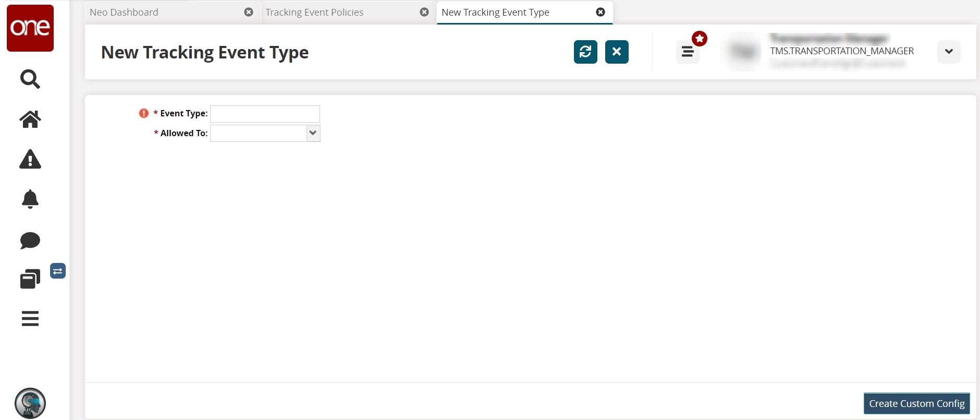Viewport: 980px width, 420px height.
Task: Click the Create Custom Config button
Action: (x=917, y=403)
